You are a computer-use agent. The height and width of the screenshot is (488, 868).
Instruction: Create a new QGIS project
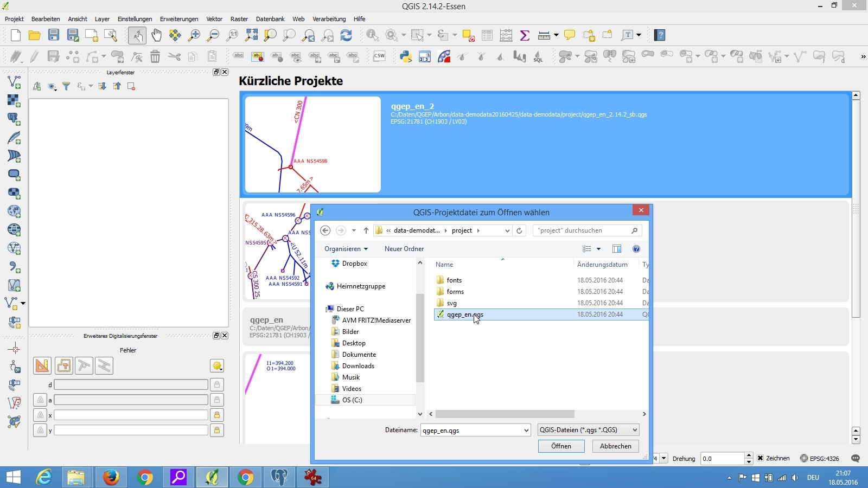point(15,35)
